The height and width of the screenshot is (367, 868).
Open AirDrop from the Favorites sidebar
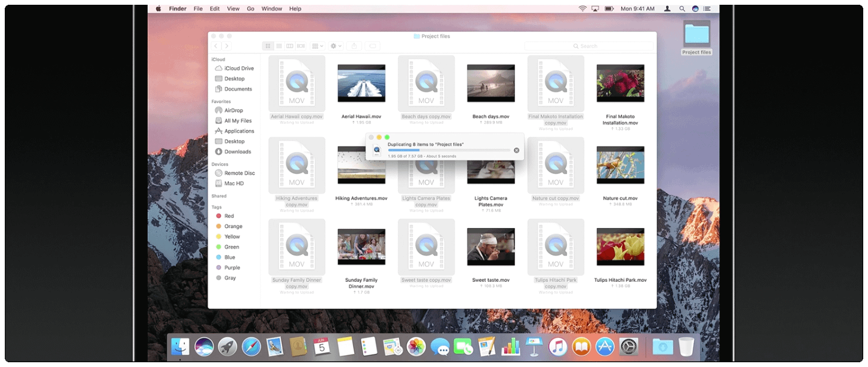click(233, 110)
